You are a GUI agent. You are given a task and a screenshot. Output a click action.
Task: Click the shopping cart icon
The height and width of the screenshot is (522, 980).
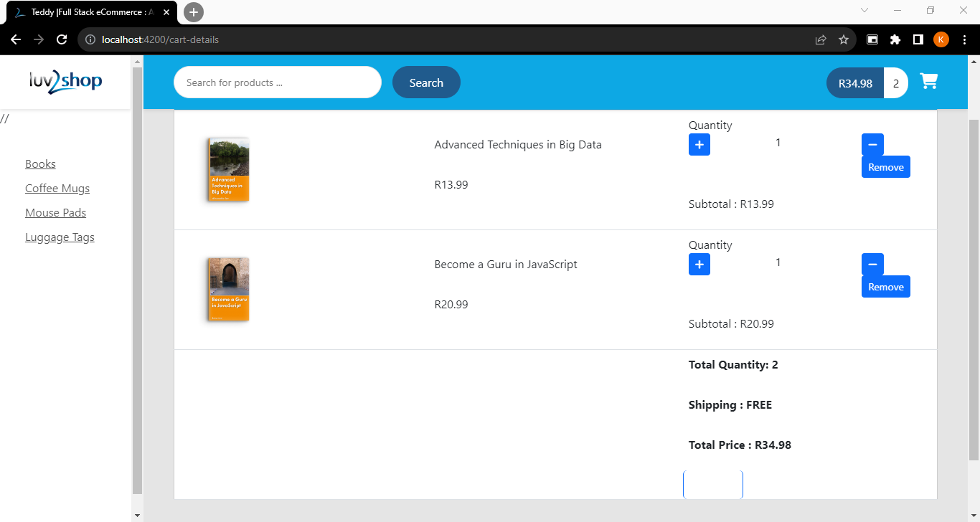(x=929, y=82)
